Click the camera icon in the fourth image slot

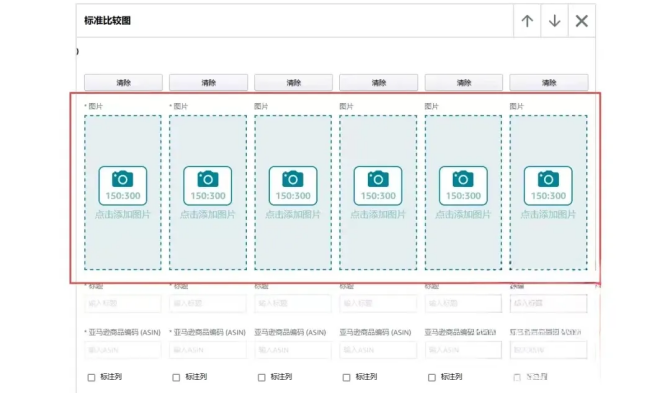[378, 179]
